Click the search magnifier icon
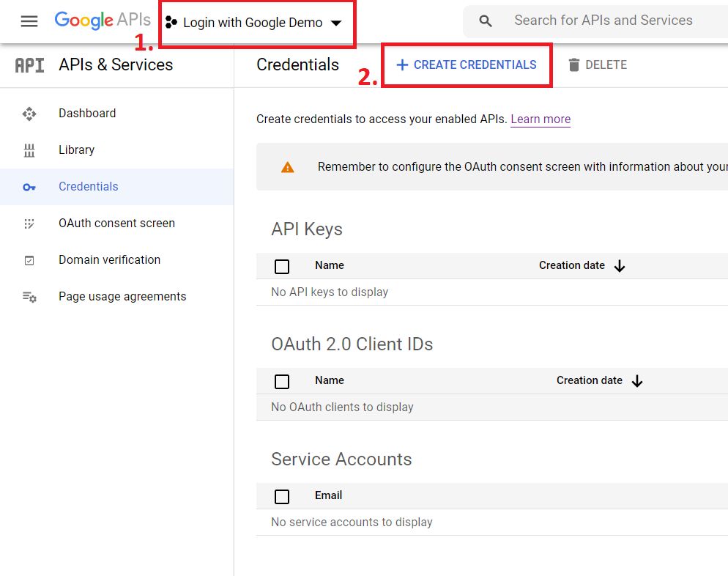Viewport: 728px width, 576px height. tap(485, 21)
